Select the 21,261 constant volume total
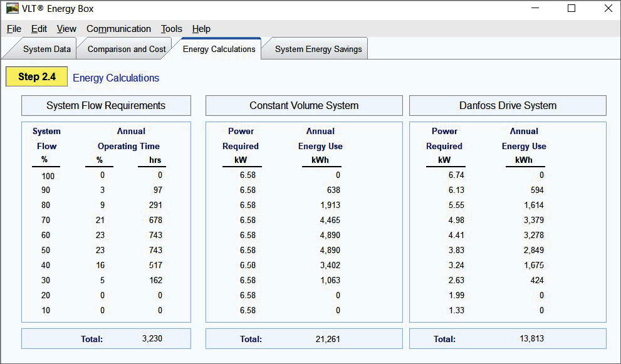This screenshot has height=364, width=621. point(328,340)
